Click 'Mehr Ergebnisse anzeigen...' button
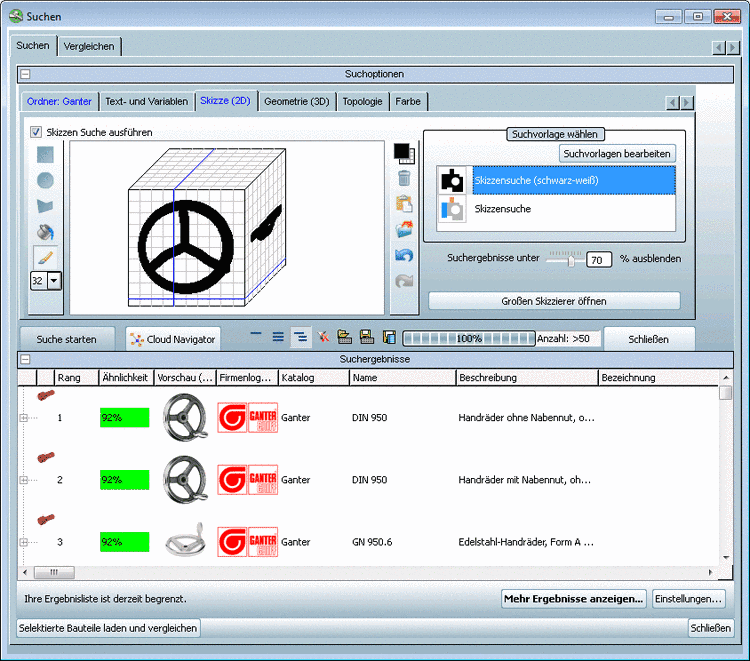The width and height of the screenshot is (750, 661). [x=573, y=599]
